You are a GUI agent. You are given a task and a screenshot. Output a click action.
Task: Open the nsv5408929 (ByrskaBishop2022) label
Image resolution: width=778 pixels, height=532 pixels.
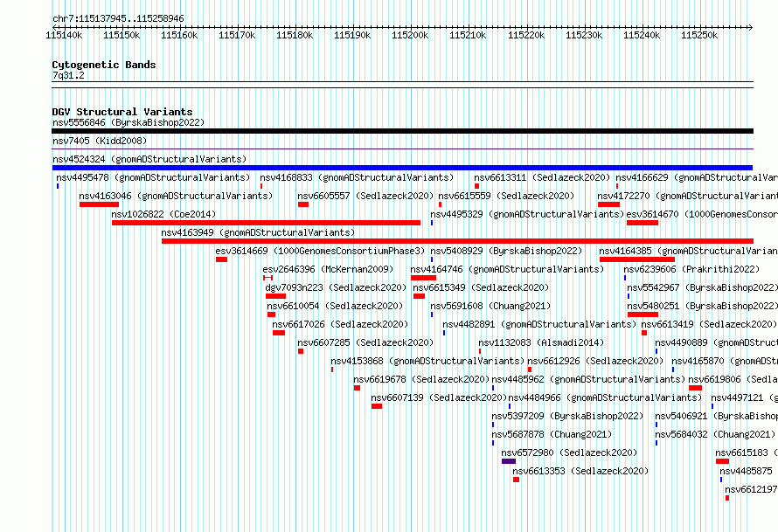pyautogui.click(x=506, y=251)
